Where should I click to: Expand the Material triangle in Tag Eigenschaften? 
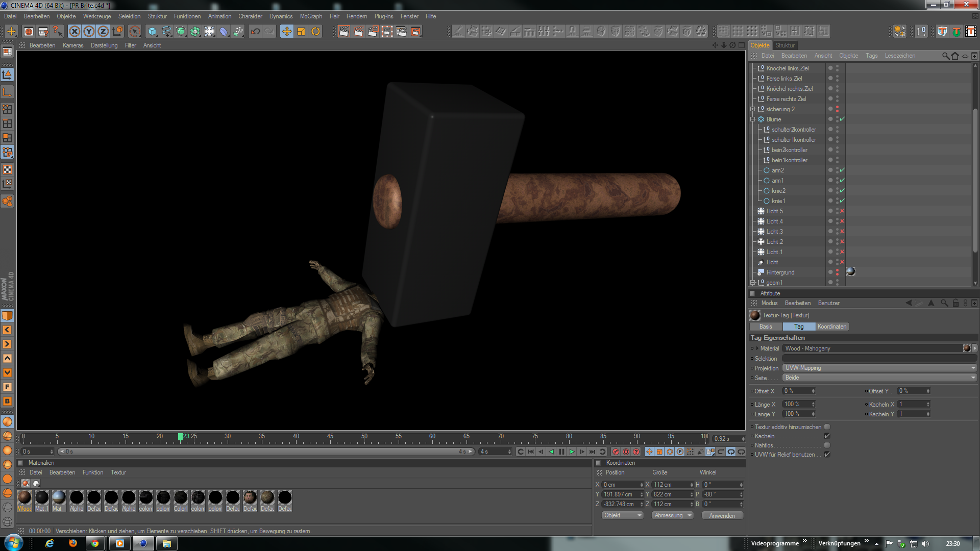click(757, 348)
